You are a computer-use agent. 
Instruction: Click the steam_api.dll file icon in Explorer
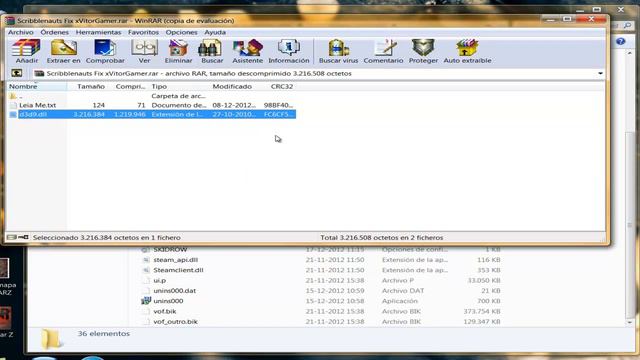click(146, 260)
